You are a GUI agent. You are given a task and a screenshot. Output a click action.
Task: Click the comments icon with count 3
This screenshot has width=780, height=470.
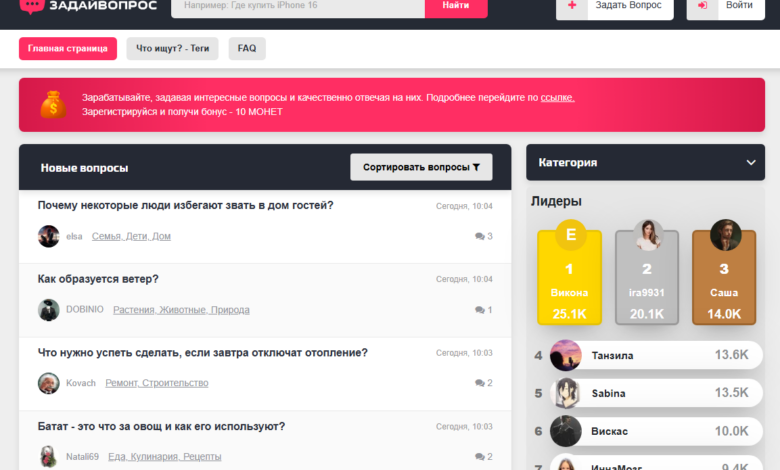(480, 236)
